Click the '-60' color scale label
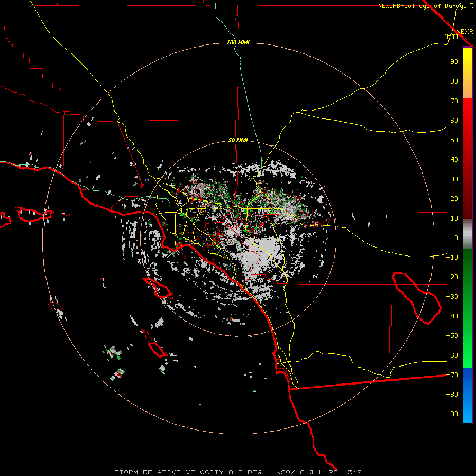The image size is (476, 476). coord(452,355)
